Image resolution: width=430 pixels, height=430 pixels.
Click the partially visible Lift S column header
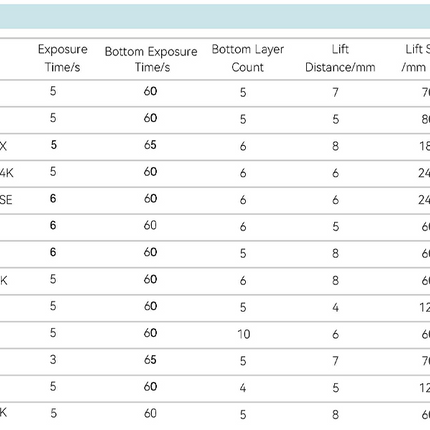coord(415,58)
